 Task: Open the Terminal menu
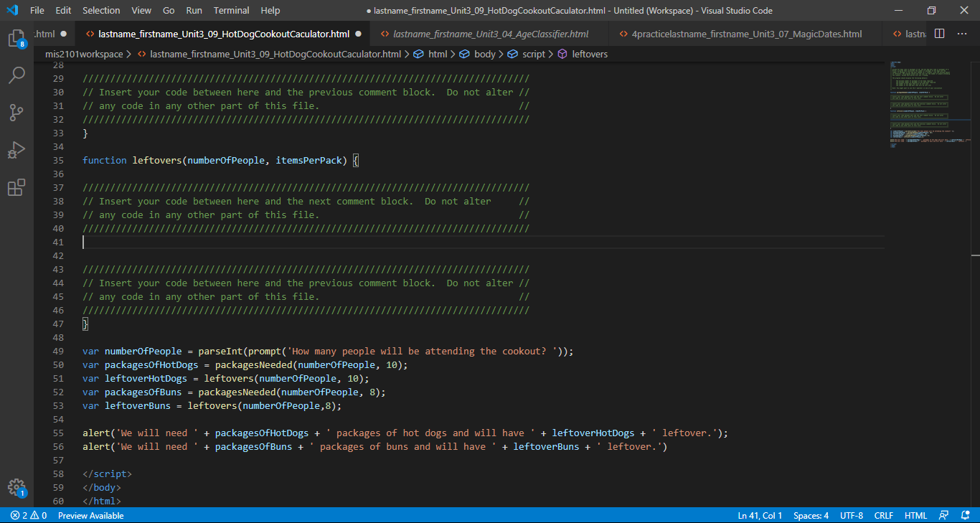pyautogui.click(x=231, y=11)
